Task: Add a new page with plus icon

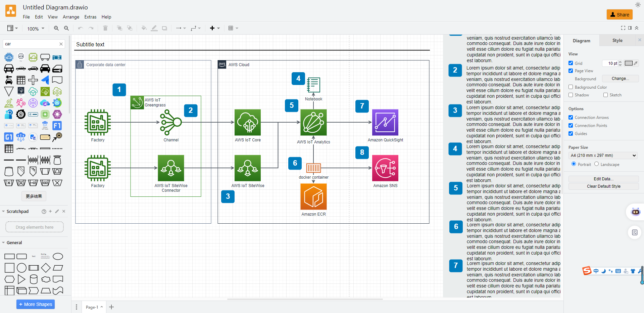Action: click(111, 307)
